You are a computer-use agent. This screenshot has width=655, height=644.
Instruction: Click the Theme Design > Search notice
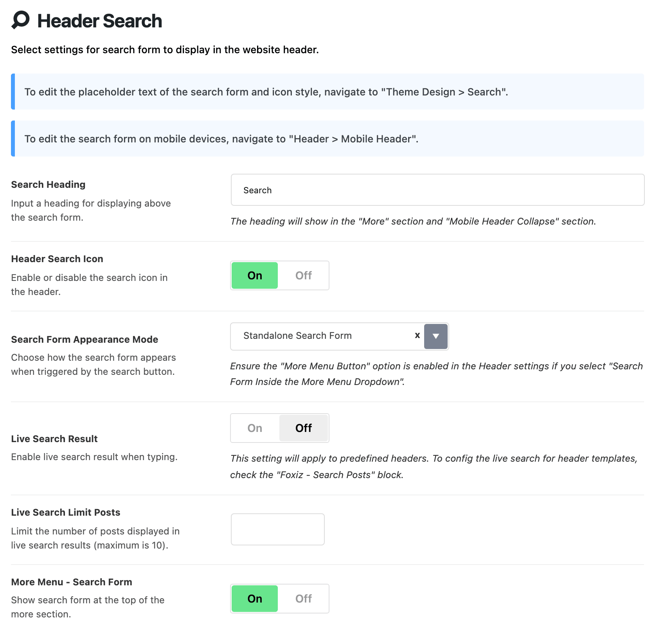click(x=327, y=92)
